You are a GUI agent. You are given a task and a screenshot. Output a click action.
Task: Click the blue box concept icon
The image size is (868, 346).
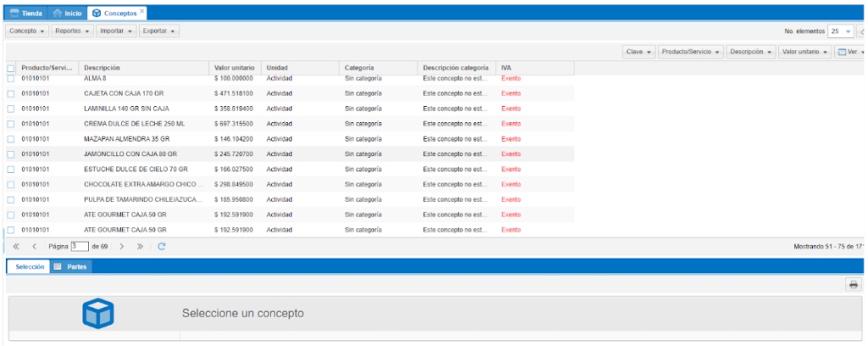pos(97,314)
